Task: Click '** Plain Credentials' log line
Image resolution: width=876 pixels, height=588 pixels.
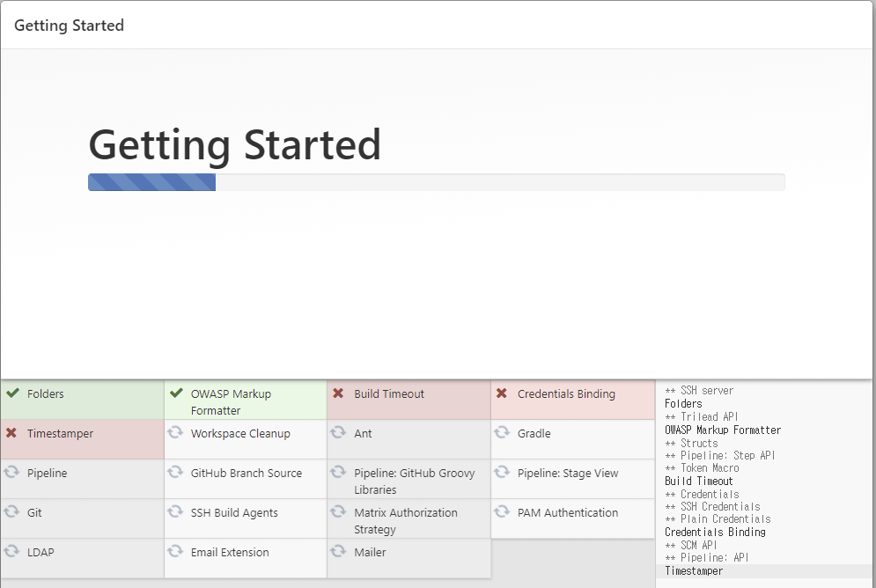Action: pyautogui.click(x=718, y=518)
